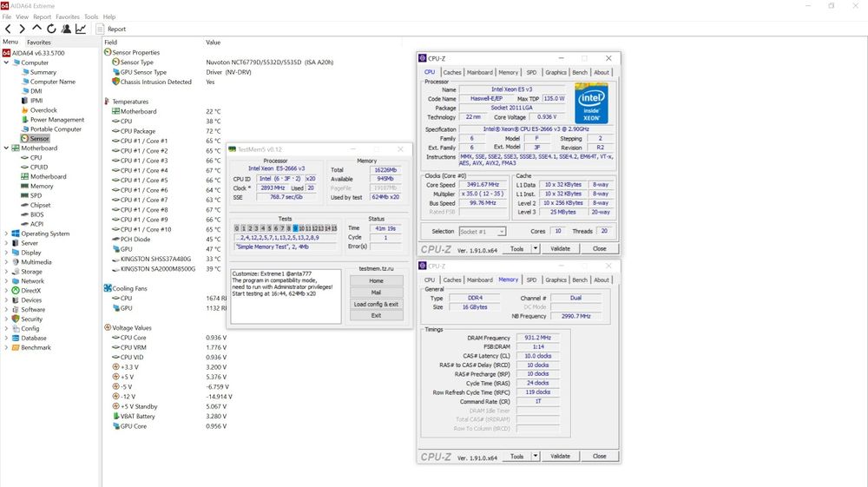Expand the Multimedia tree node

[x=6, y=262]
